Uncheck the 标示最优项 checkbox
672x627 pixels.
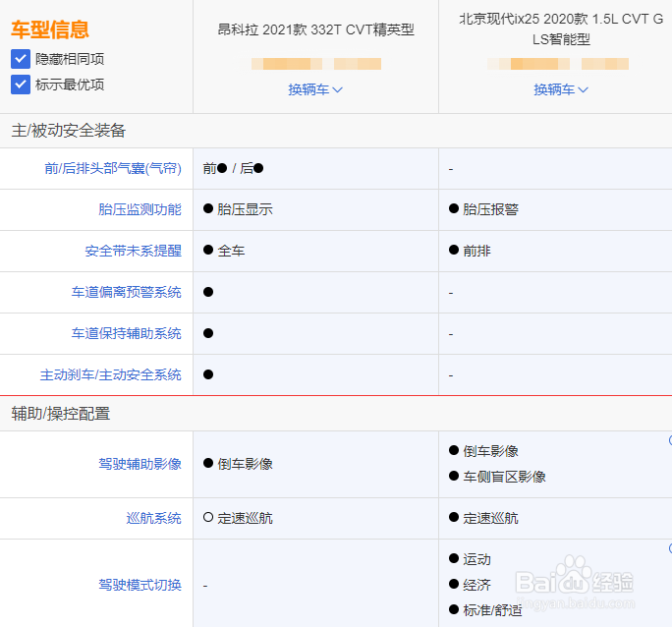click(x=21, y=85)
